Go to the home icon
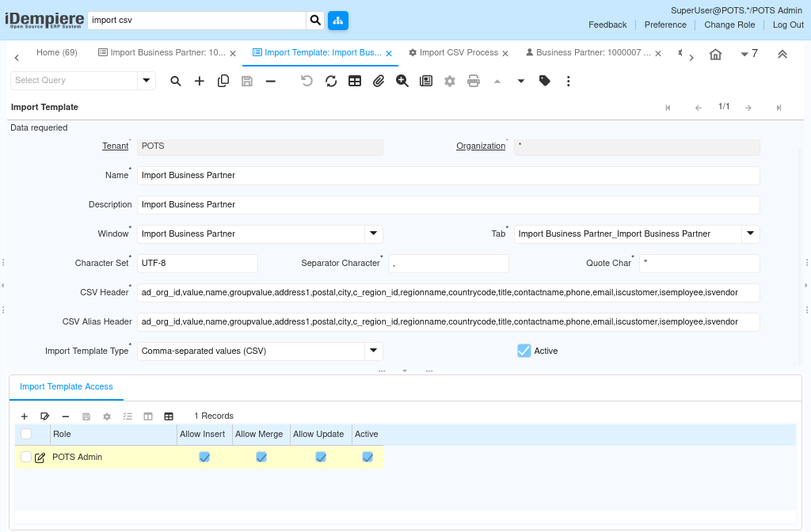Viewport: 811px width, 532px height. [715, 55]
